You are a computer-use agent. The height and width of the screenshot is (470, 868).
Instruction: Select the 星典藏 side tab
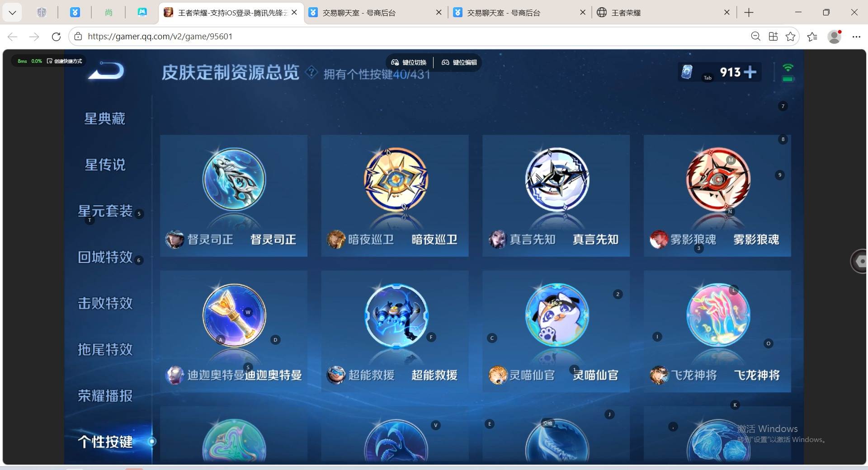[105, 118]
